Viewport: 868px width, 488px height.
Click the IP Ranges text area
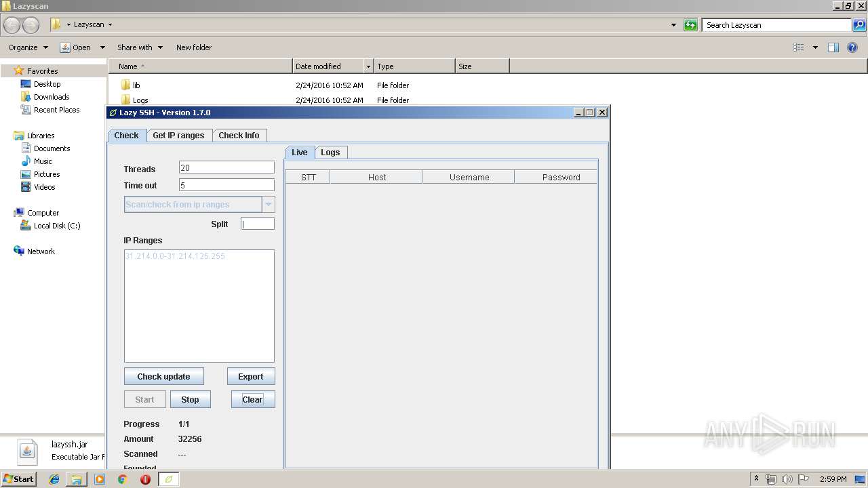pos(199,306)
